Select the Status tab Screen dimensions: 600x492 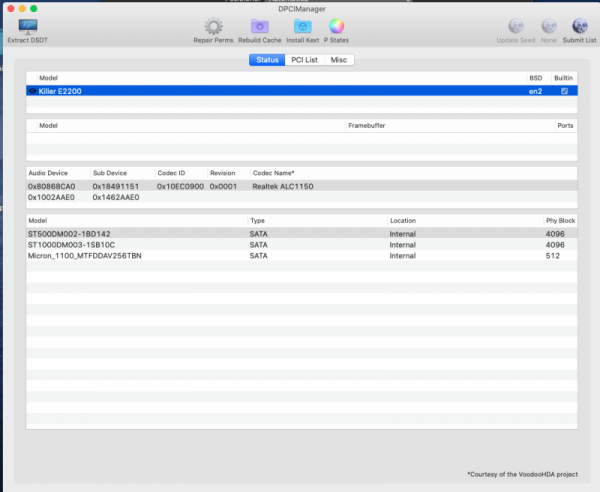[x=267, y=60]
